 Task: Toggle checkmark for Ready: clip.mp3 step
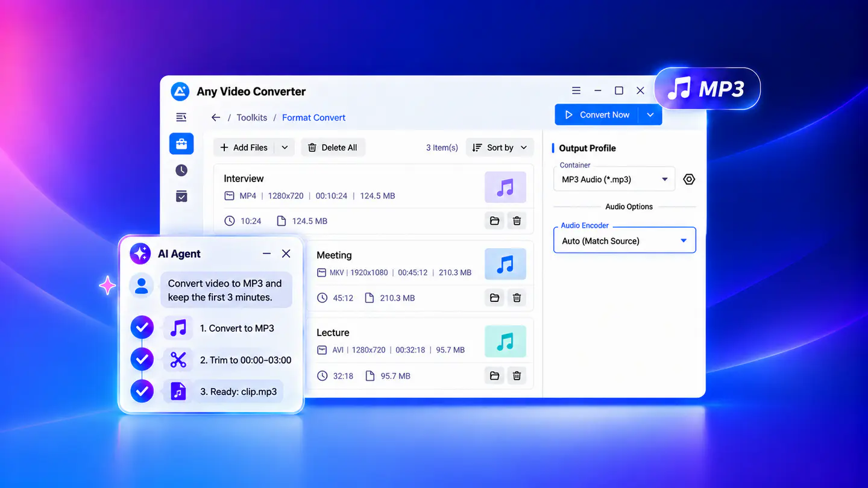pyautogui.click(x=142, y=391)
